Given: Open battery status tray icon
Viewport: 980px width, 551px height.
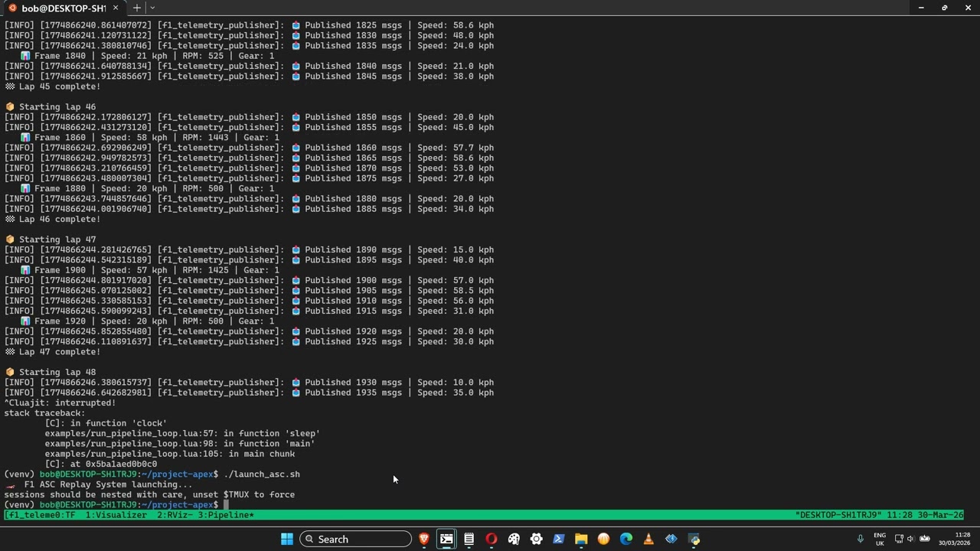Looking at the screenshot, I should tap(924, 539).
